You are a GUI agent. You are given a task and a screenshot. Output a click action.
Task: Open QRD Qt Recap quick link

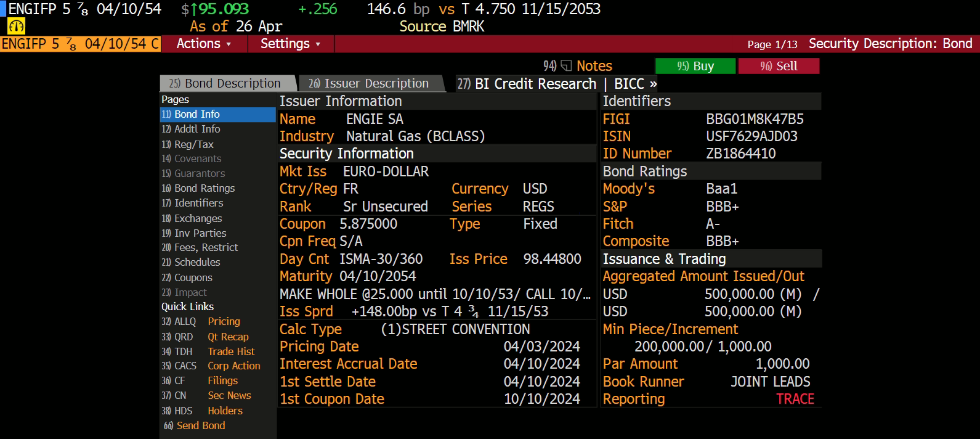coord(205,337)
